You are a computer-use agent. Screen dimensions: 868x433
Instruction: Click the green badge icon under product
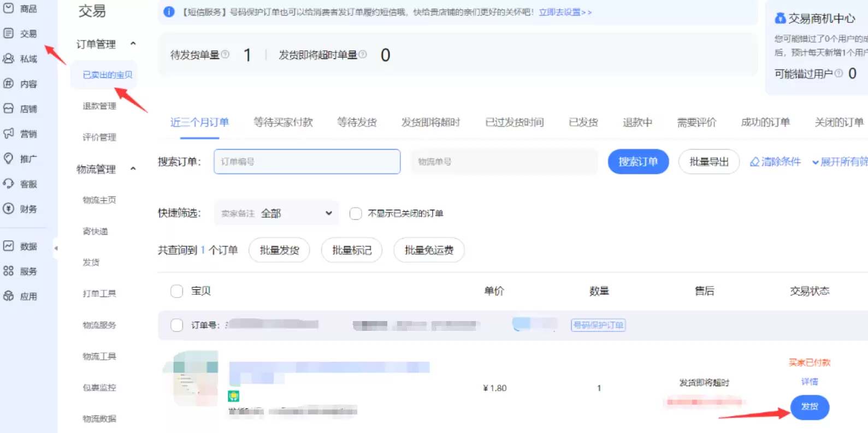click(x=234, y=396)
